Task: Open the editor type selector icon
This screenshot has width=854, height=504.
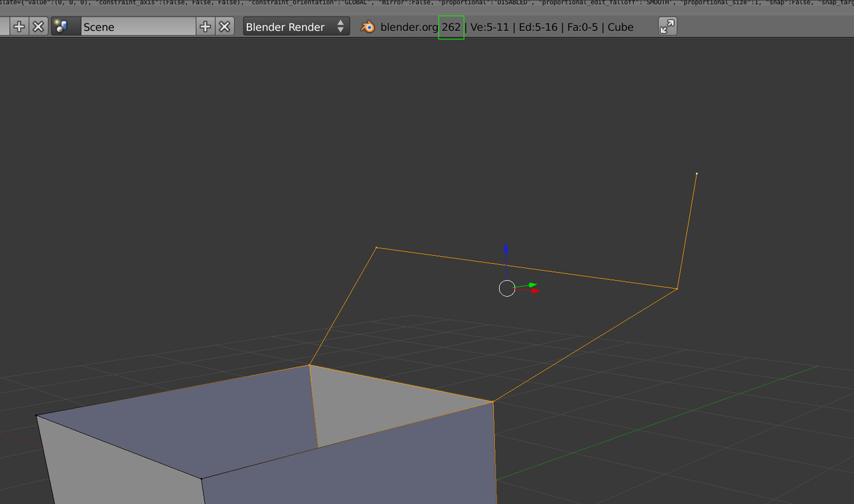Action: coord(3,27)
